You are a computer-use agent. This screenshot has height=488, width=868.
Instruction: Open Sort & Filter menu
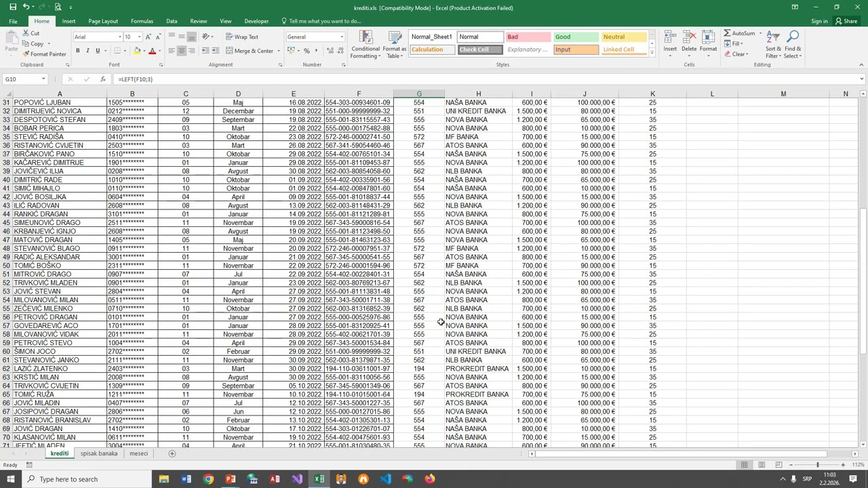774,44
